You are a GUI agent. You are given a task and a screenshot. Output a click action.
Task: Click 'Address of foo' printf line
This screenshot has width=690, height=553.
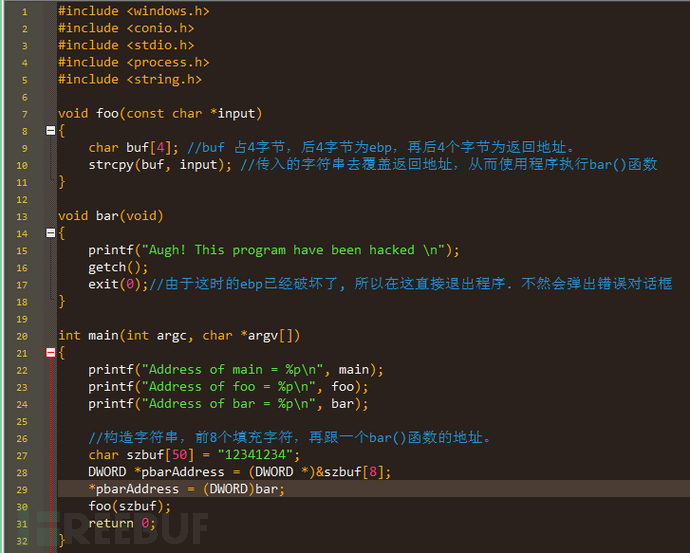228,387
